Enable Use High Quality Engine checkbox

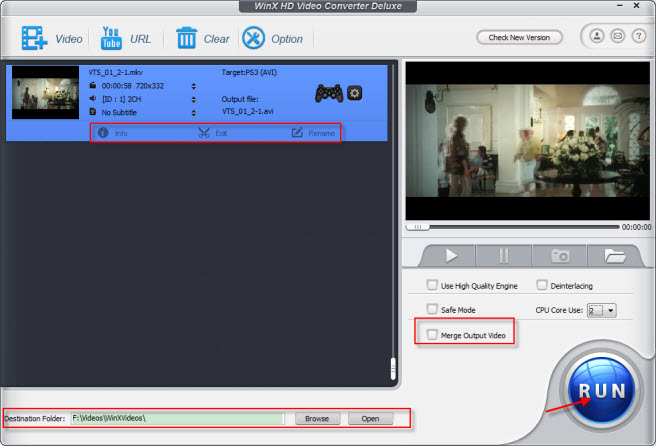pos(432,285)
